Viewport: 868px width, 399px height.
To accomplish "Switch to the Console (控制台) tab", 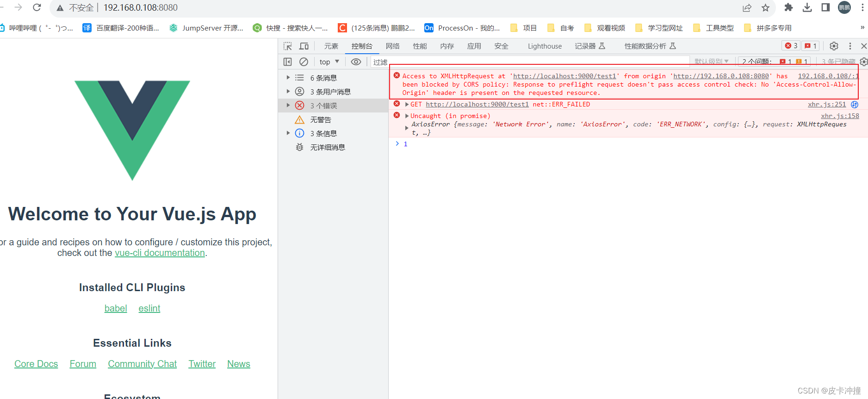I will tap(362, 46).
